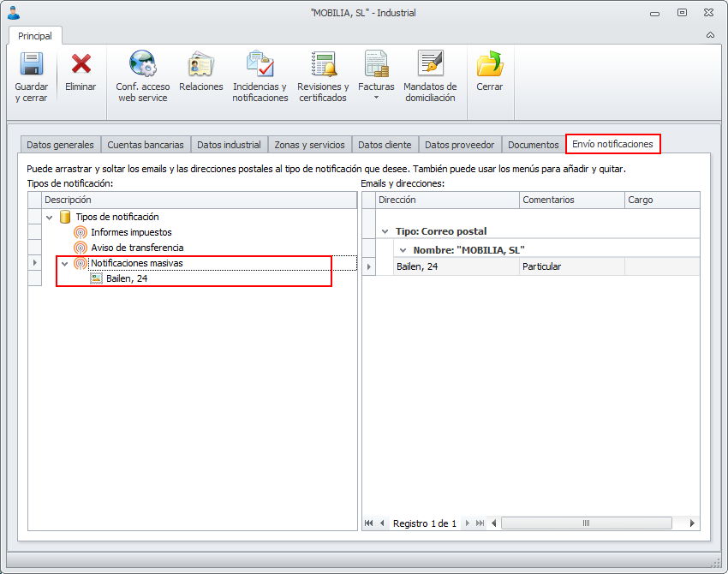This screenshot has height=574, width=728.
Task: Click the horizontal scrollbar left arrow
Action: (x=493, y=523)
